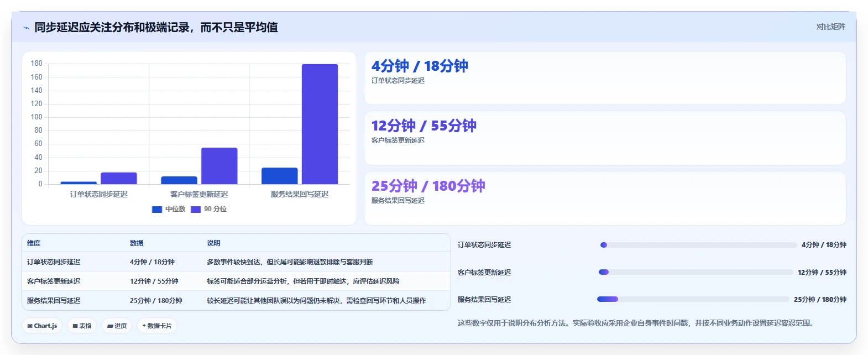The width and height of the screenshot is (868, 355).
Task: Click the 90 分位 bar for 服务结果回写延迟
Action: click(320, 124)
